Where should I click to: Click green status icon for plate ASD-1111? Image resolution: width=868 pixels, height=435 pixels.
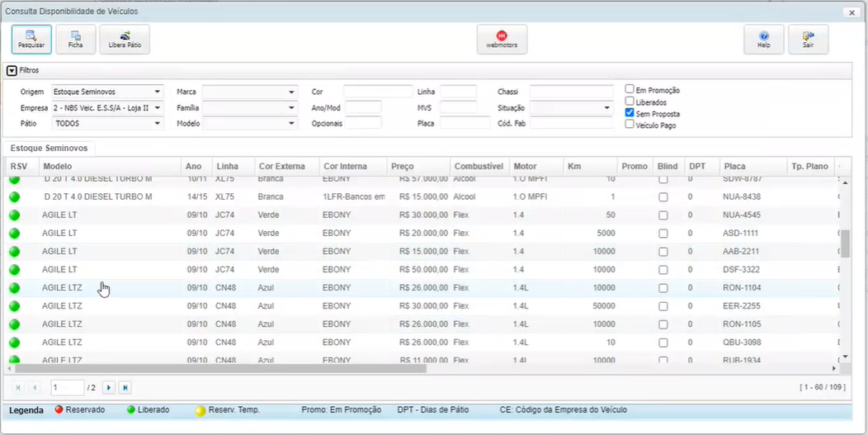pos(14,234)
